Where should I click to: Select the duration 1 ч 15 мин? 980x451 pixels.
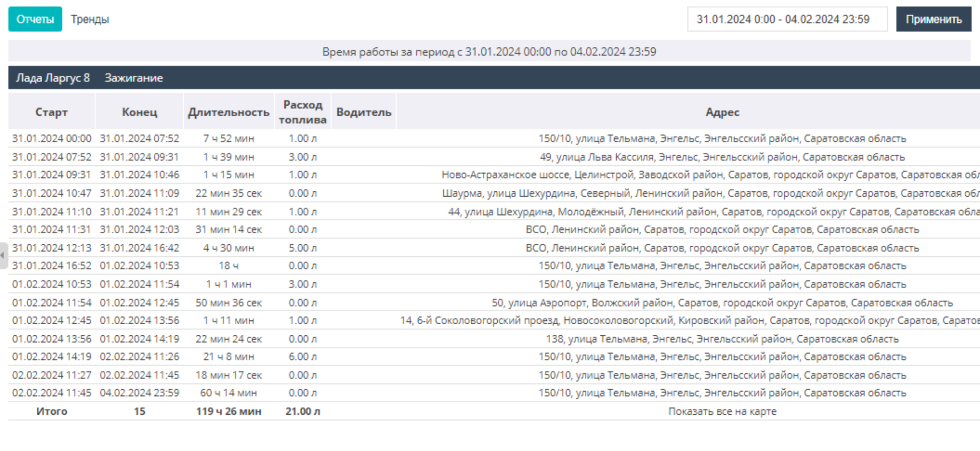[229, 175]
